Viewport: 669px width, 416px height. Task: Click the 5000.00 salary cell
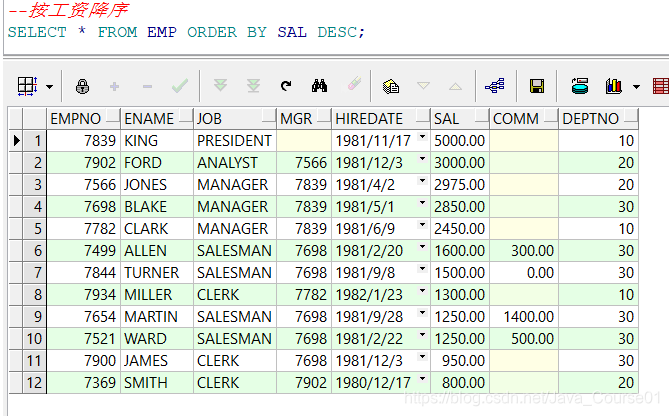460,141
